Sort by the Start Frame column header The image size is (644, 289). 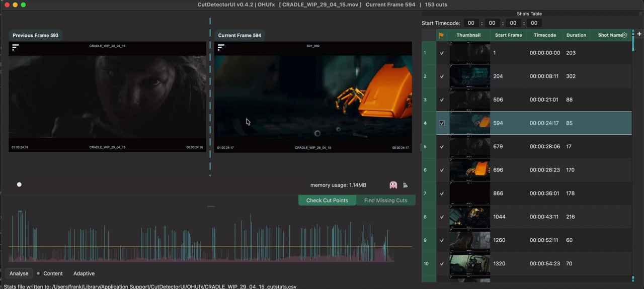click(508, 35)
